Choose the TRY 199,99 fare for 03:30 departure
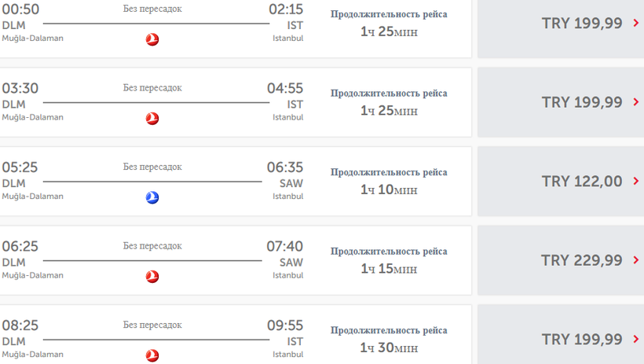 tap(581, 102)
